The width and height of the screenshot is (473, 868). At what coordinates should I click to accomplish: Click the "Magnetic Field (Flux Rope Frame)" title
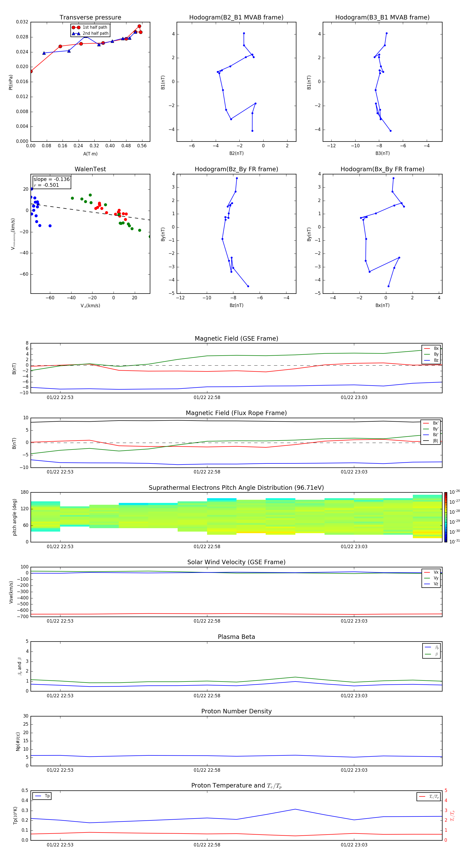click(236, 413)
